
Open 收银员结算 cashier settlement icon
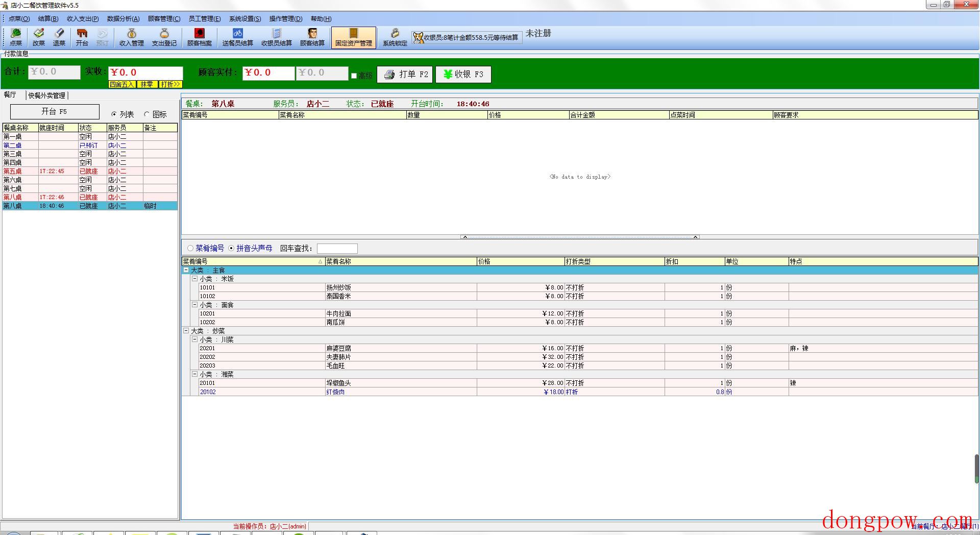point(277,38)
